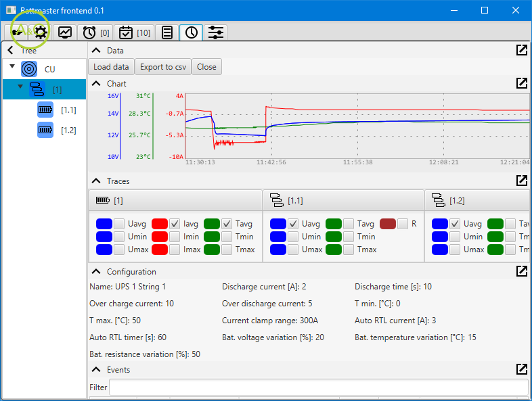Open the list log tab
Screen dimensions: 532x401
coord(167,32)
